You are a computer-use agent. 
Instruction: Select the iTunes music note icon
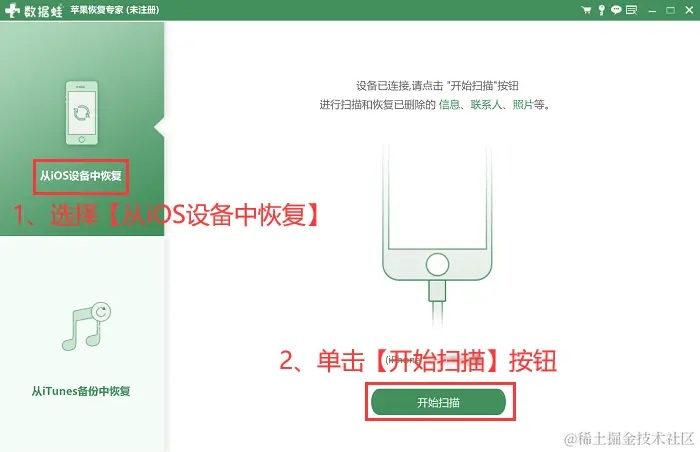pyautogui.click(x=86, y=326)
